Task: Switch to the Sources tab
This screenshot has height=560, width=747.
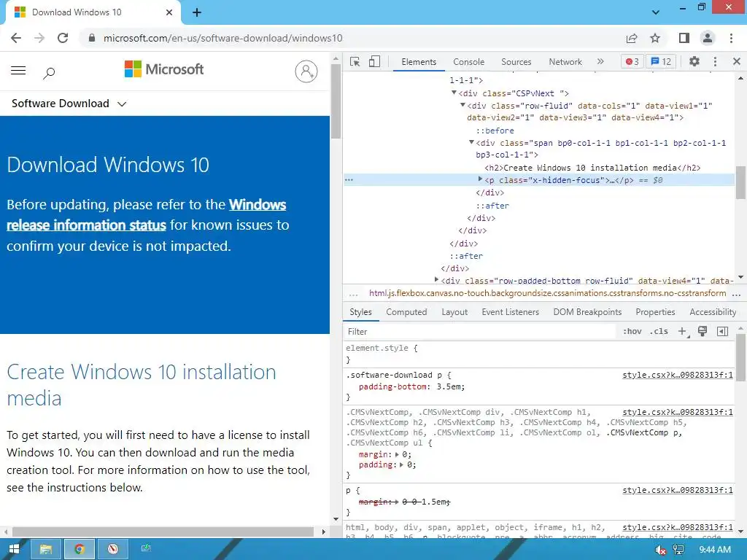Action: 516,62
